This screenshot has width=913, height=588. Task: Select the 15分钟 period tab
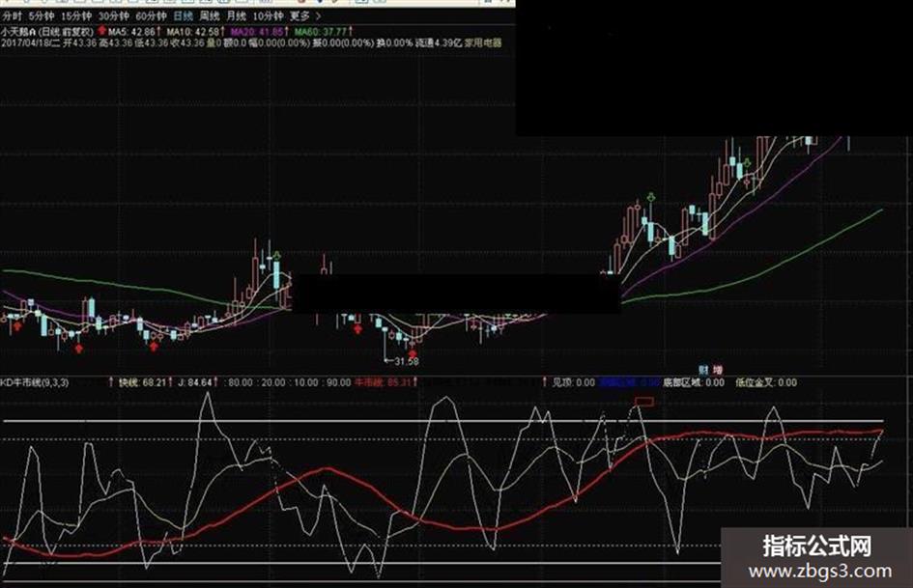click(x=76, y=16)
